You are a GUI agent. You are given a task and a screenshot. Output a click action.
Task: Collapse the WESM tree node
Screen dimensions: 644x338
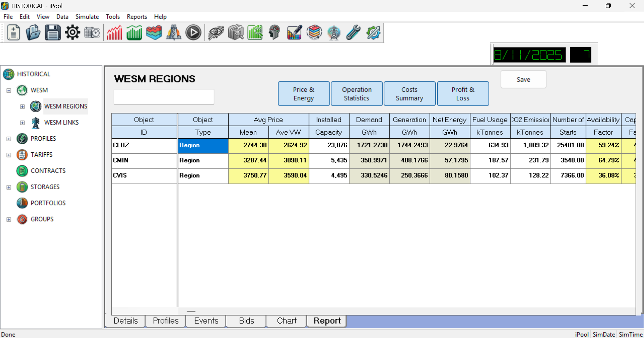(x=9, y=90)
